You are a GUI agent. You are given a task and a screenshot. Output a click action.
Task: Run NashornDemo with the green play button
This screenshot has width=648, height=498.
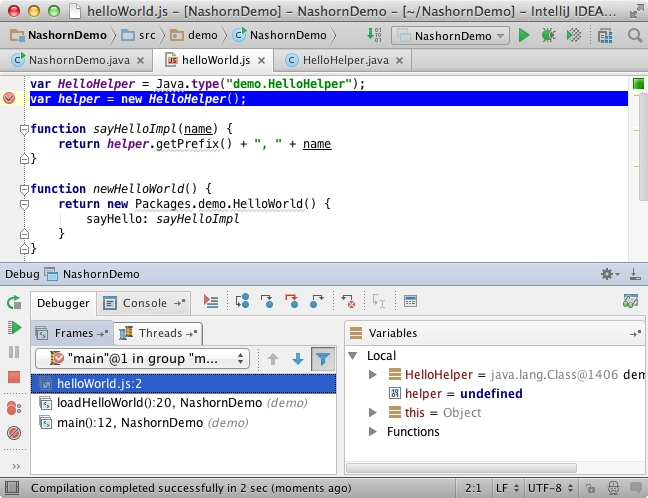coord(524,36)
